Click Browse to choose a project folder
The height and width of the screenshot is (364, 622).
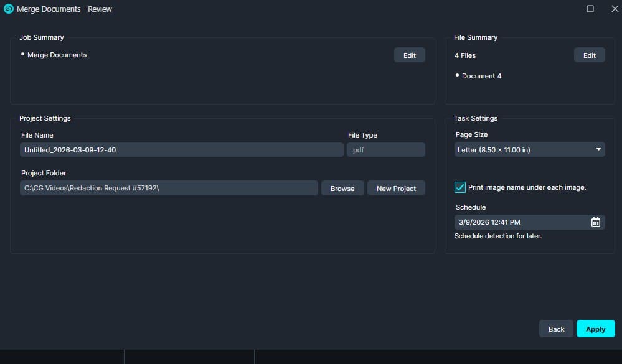pos(342,188)
